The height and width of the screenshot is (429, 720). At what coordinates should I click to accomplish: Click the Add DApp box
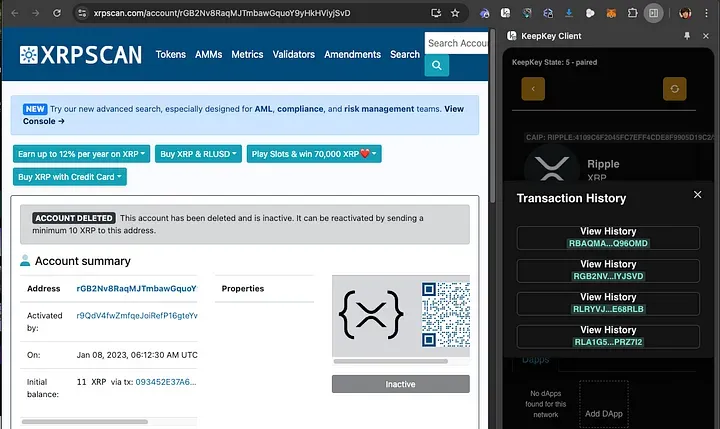(604, 404)
